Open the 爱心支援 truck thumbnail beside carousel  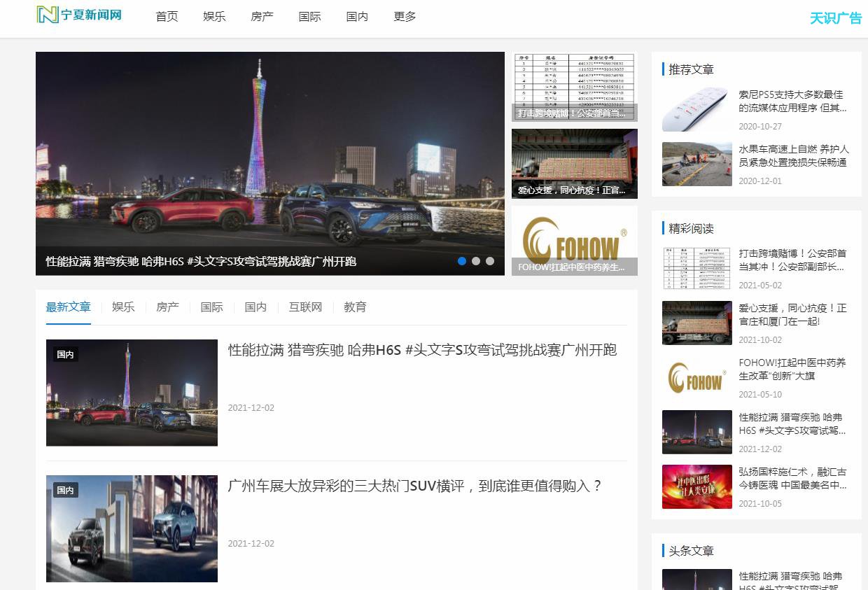click(x=575, y=164)
